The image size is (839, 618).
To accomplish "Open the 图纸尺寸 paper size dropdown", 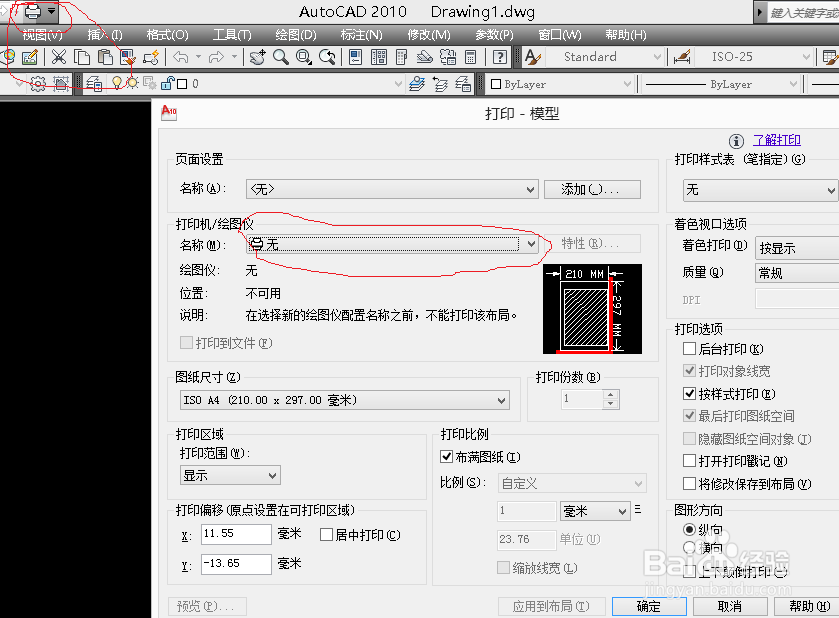I will (x=500, y=399).
